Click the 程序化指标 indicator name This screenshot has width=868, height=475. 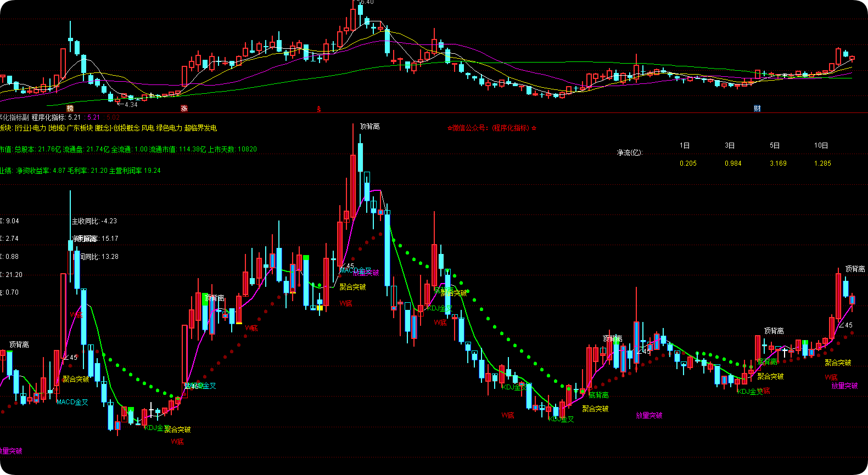tap(48, 117)
